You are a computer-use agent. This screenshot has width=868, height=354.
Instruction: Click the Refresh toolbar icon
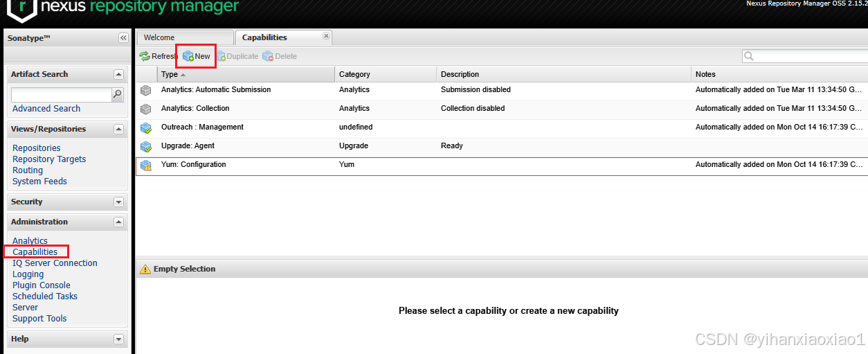[x=145, y=57]
